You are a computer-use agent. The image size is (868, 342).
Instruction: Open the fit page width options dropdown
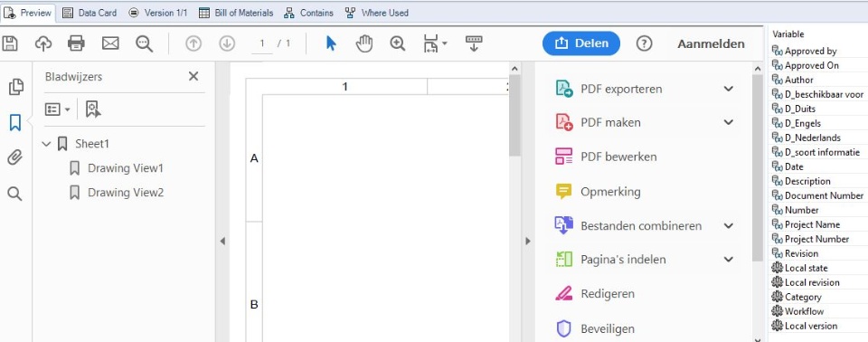coord(435,43)
